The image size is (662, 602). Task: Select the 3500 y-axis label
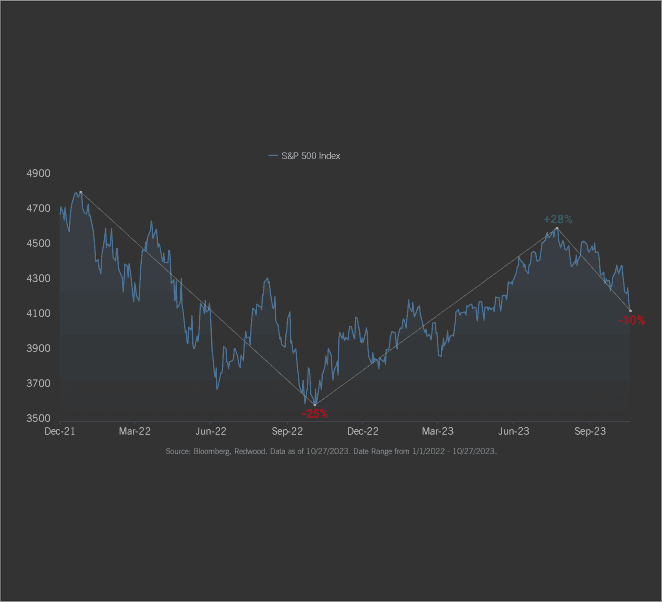point(38,418)
